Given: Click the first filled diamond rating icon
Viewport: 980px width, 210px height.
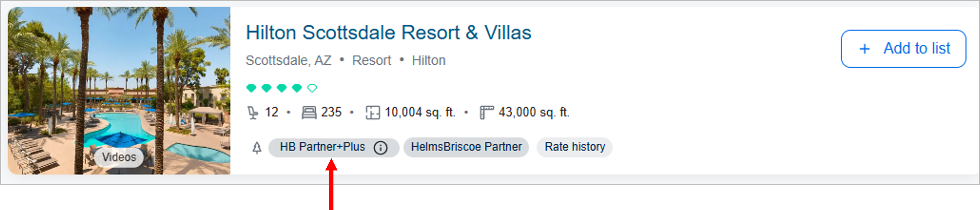Looking at the screenshot, I should pyautogui.click(x=251, y=88).
